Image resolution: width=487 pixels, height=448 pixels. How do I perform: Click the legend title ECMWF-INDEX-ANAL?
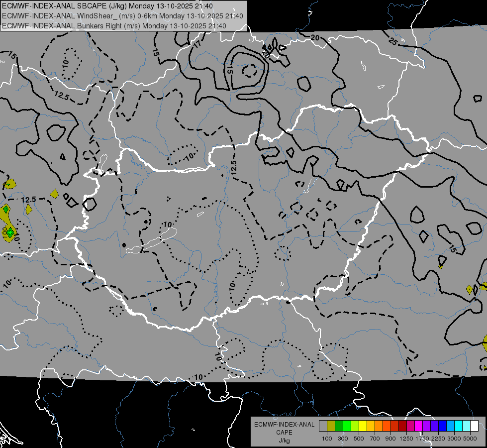tap(284, 425)
